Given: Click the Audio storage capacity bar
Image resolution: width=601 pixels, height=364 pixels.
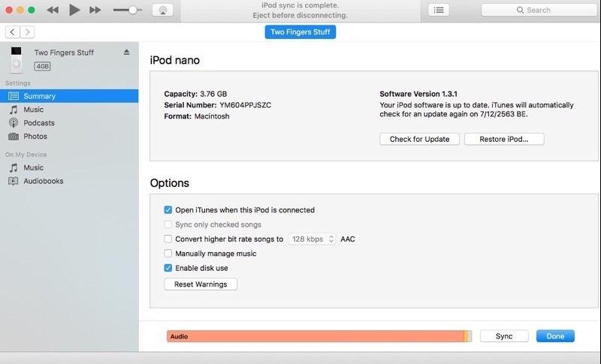Looking at the screenshot, I should [319, 336].
